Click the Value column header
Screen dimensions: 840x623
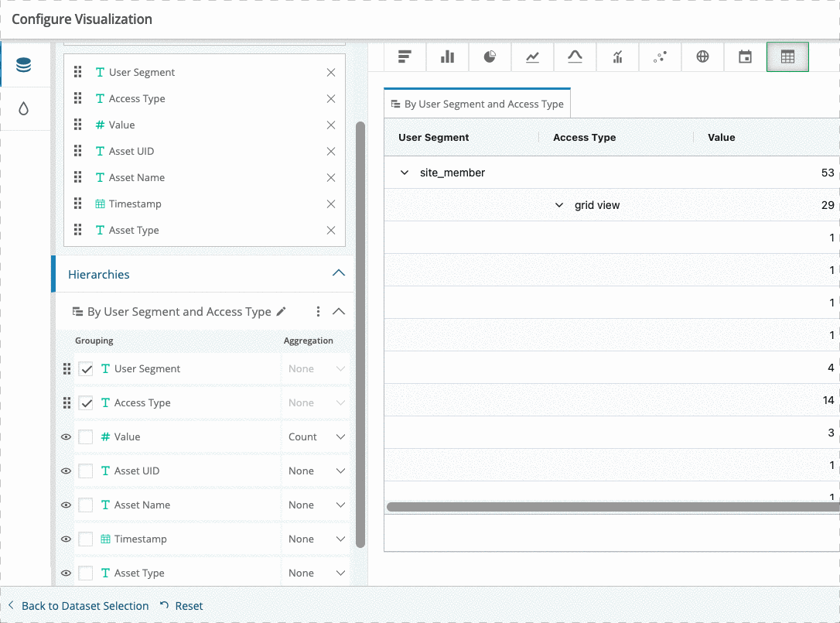click(x=721, y=137)
